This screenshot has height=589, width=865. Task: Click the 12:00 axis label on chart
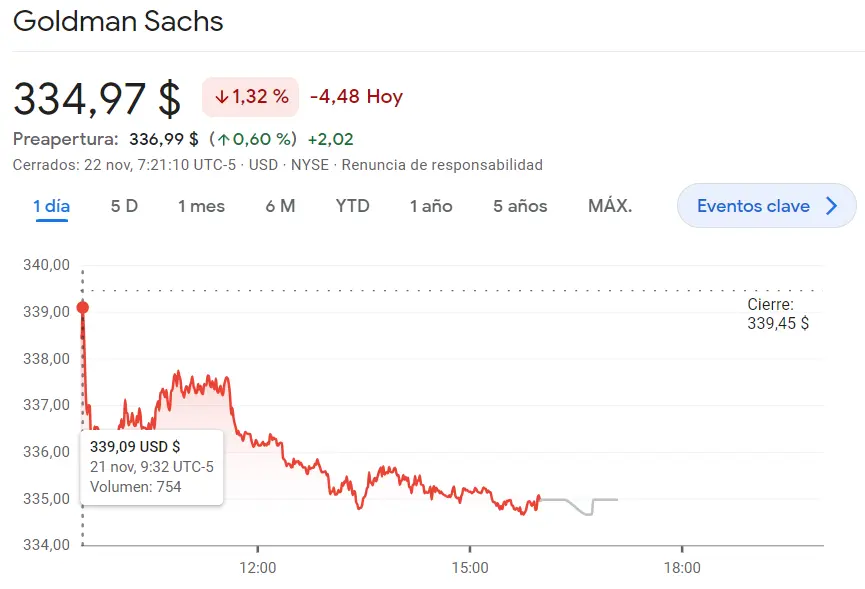259,566
